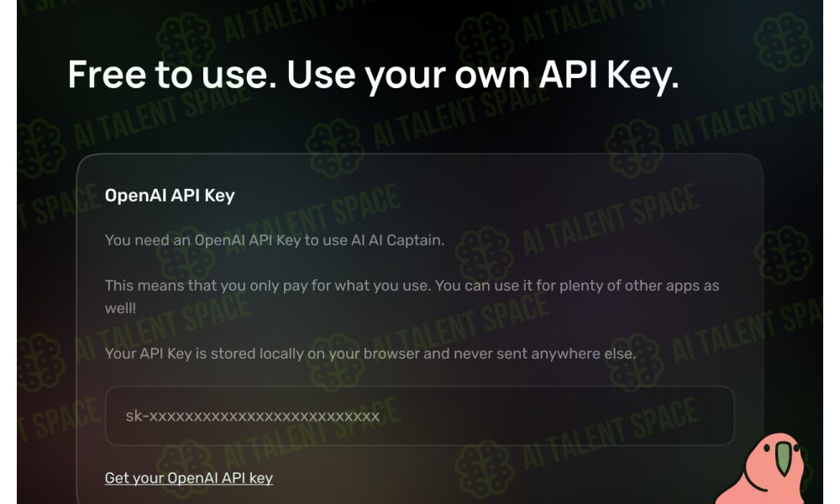Select the 'You need an OpenAI API Key' sentence
840x504 pixels.
[x=275, y=240]
